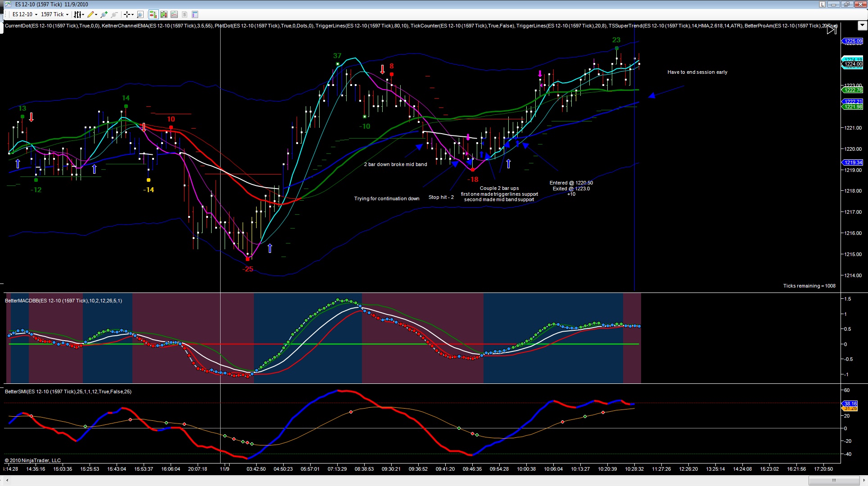The width and height of the screenshot is (868, 486).
Task: Open the zoom frame magnifier tool
Action: point(140,14)
